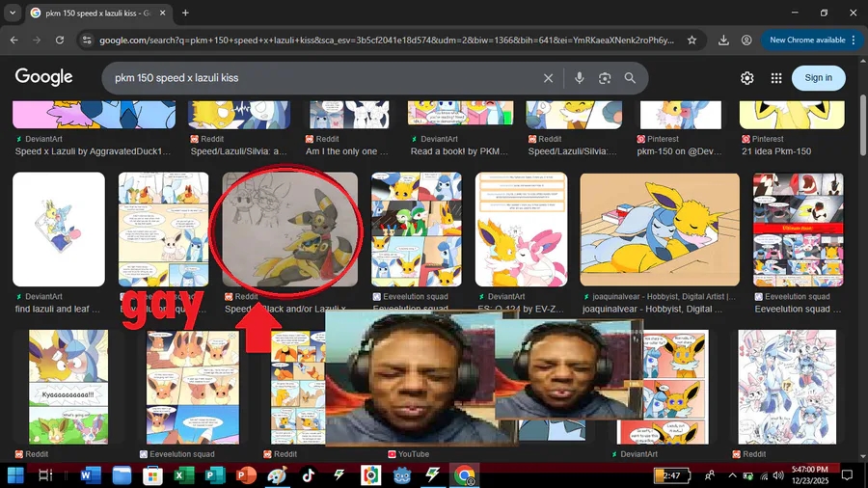The image size is (868, 488).
Task: Open Read a book! by PKM result
Action: (459, 151)
